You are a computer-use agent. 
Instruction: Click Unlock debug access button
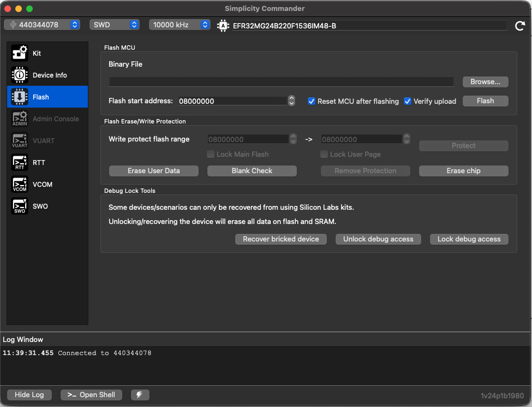(x=378, y=239)
